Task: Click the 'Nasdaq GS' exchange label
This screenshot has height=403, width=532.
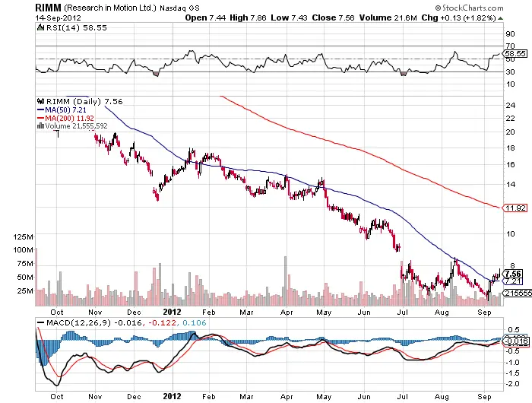Action: coord(179,8)
